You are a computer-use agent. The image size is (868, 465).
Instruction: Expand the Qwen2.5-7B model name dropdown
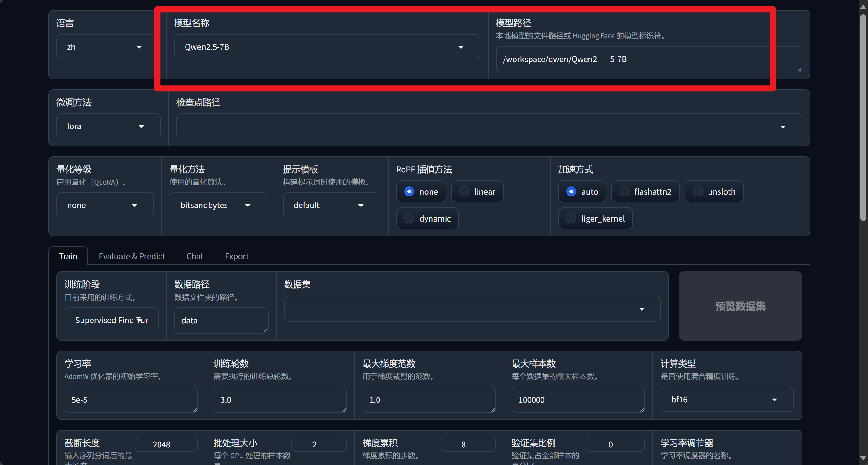pyautogui.click(x=461, y=47)
